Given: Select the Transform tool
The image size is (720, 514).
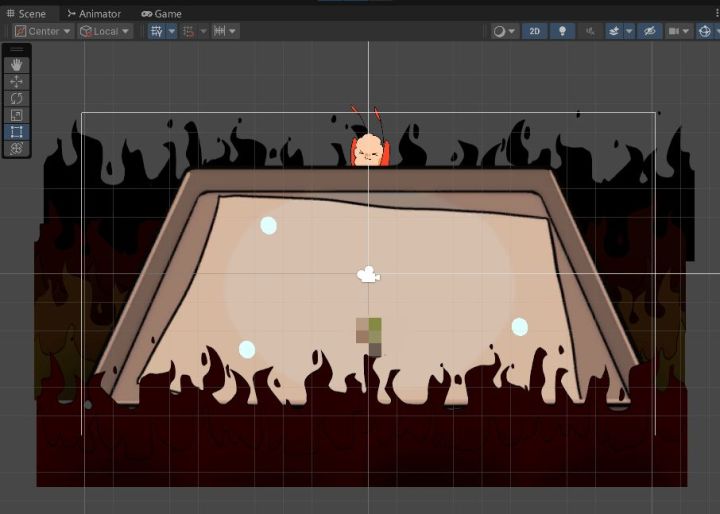Looking at the screenshot, I should [x=17, y=148].
